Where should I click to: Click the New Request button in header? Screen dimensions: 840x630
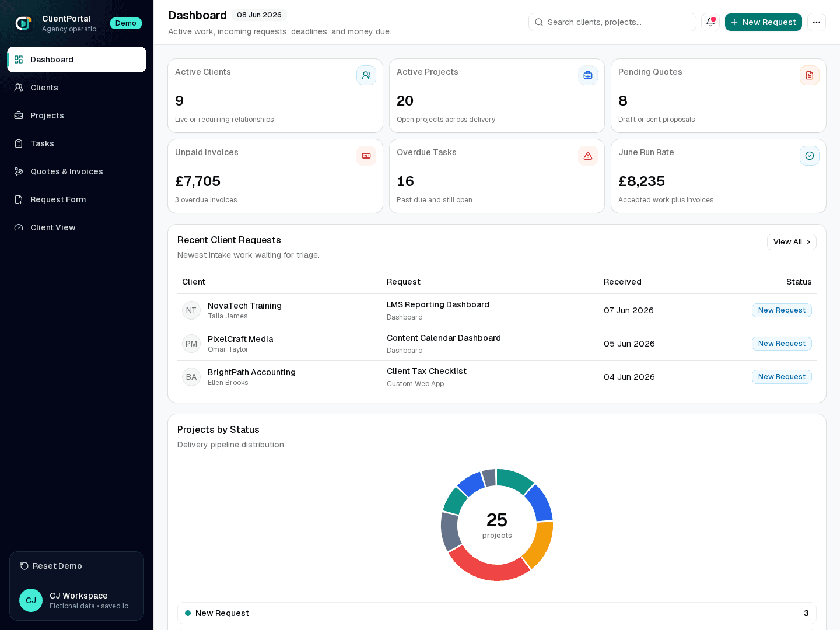(763, 22)
